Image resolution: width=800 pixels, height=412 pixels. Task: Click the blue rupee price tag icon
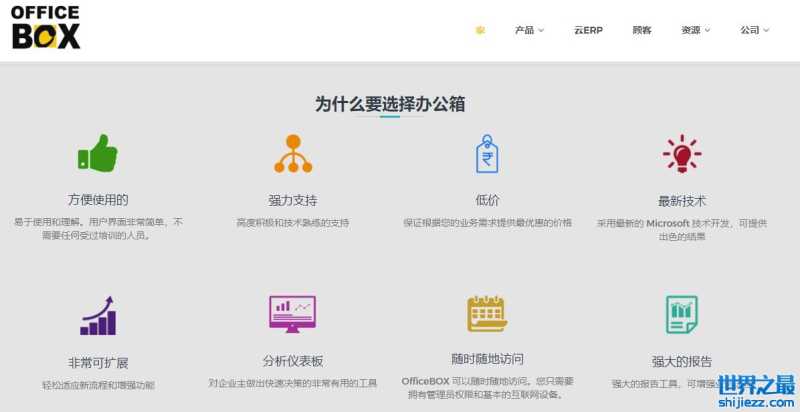487,154
